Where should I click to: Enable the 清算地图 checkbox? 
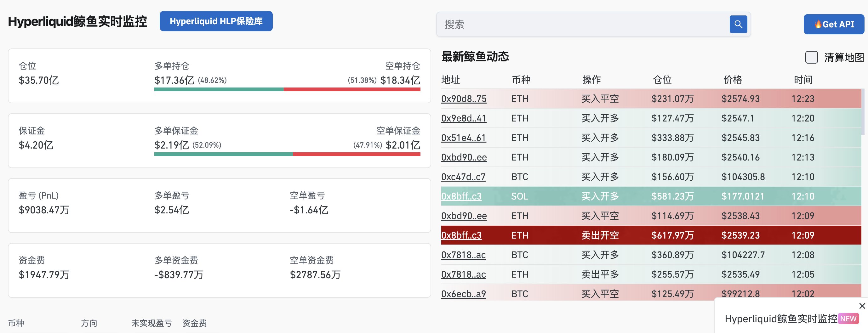tap(811, 57)
